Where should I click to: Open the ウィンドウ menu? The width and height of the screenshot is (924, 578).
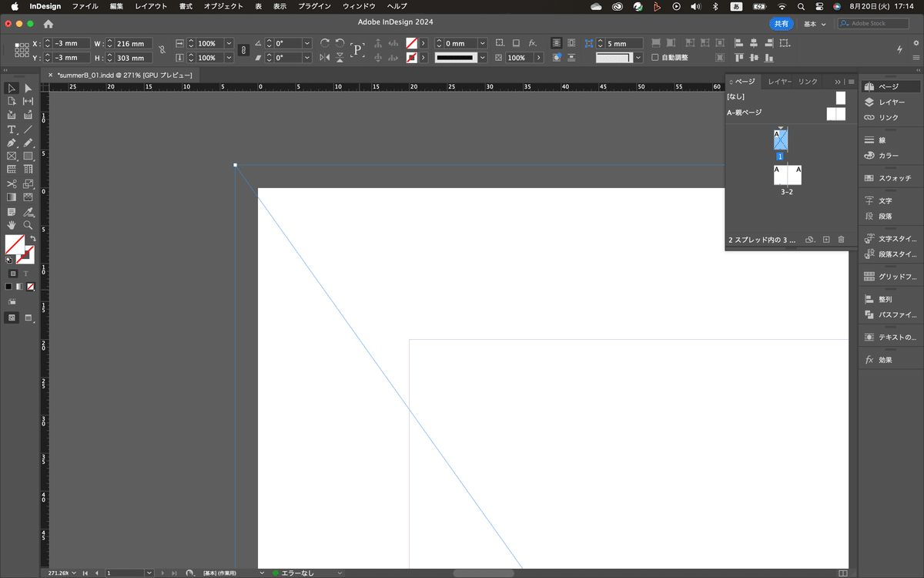coord(359,6)
